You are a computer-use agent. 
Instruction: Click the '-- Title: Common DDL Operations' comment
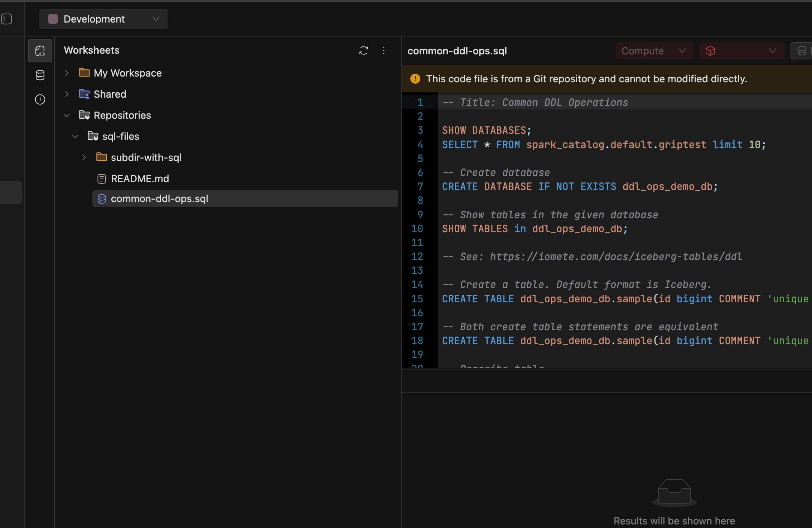click(x=535, y=102)
